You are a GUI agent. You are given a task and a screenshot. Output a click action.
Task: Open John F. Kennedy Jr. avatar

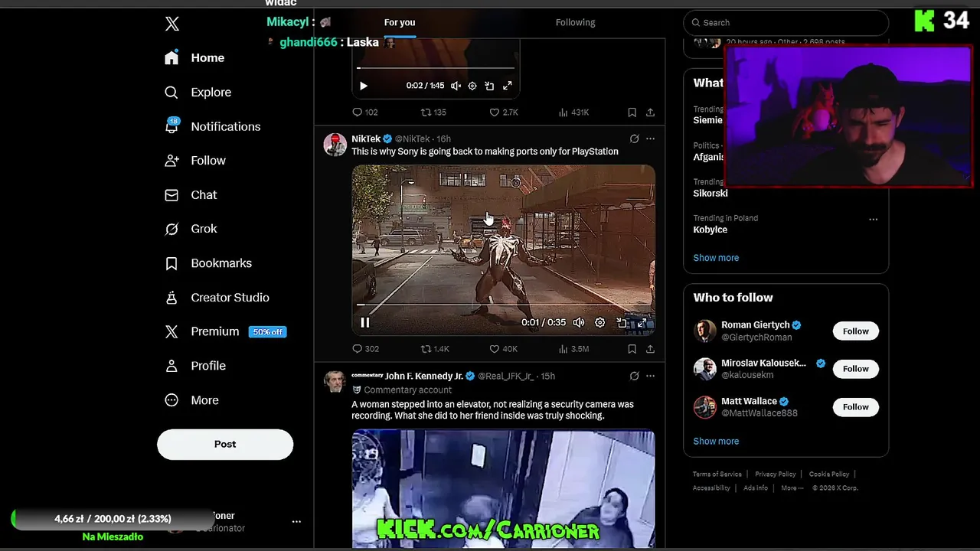335,381
